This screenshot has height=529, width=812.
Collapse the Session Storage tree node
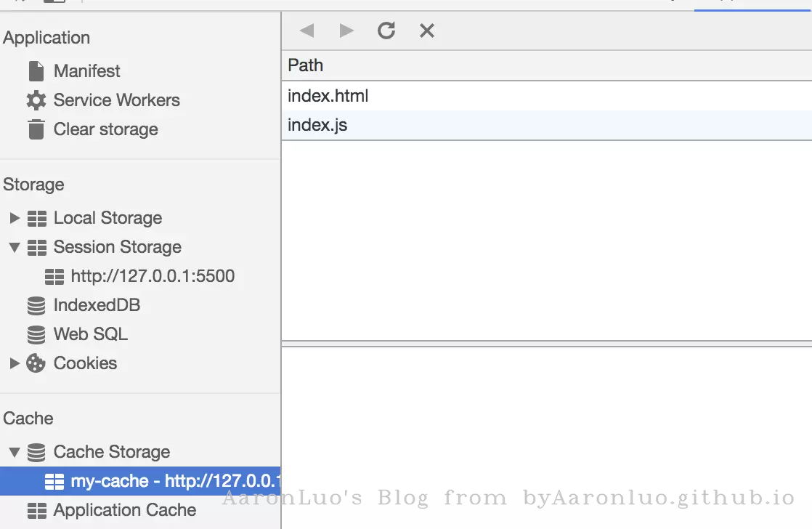click(14, 247)
